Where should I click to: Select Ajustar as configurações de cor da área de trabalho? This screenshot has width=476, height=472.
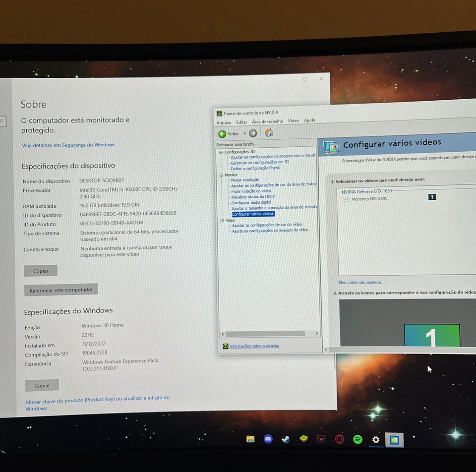tap(274, 185)
